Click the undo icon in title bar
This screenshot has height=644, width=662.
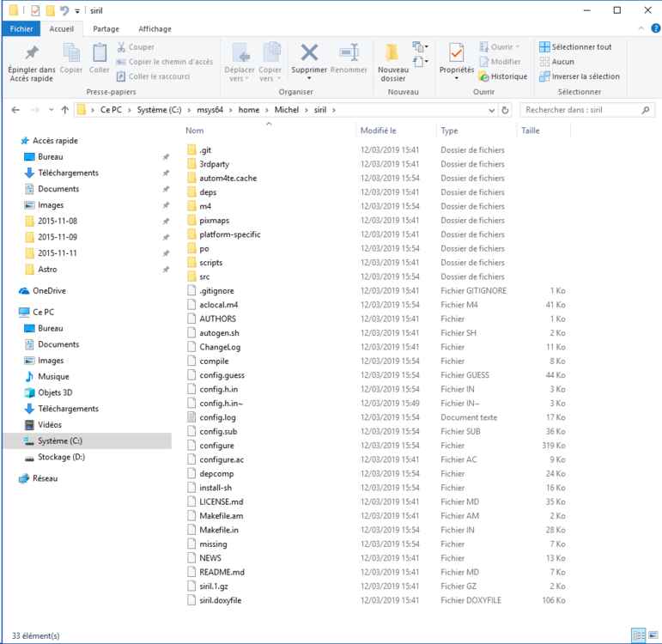click(x=64, y=10)
